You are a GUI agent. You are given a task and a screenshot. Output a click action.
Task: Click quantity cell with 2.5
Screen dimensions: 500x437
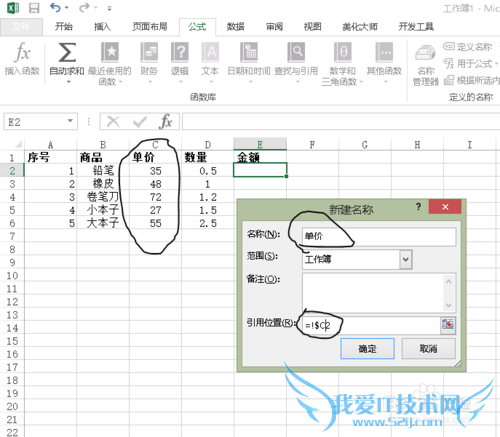[x=208, y=223]
